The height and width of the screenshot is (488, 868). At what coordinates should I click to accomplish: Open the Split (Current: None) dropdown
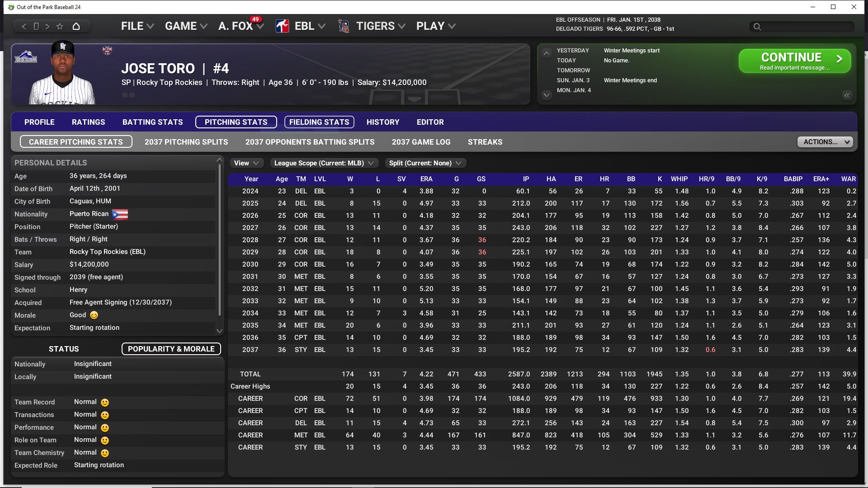pos(425,163)
